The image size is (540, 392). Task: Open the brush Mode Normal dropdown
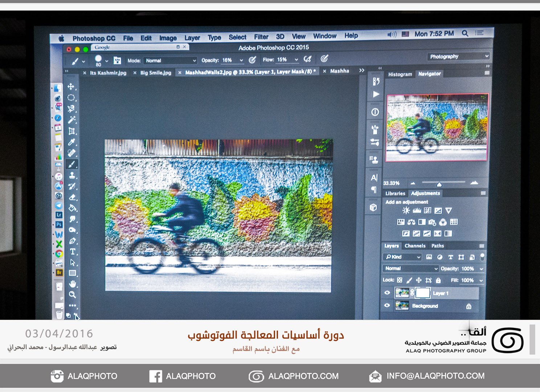point(170,61)
